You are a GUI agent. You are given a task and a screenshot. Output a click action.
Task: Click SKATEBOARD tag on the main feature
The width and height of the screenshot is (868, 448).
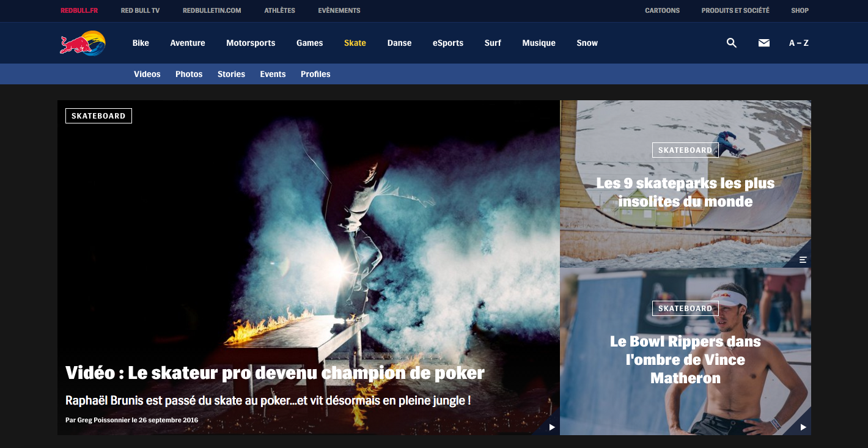(x=98, y=116)
